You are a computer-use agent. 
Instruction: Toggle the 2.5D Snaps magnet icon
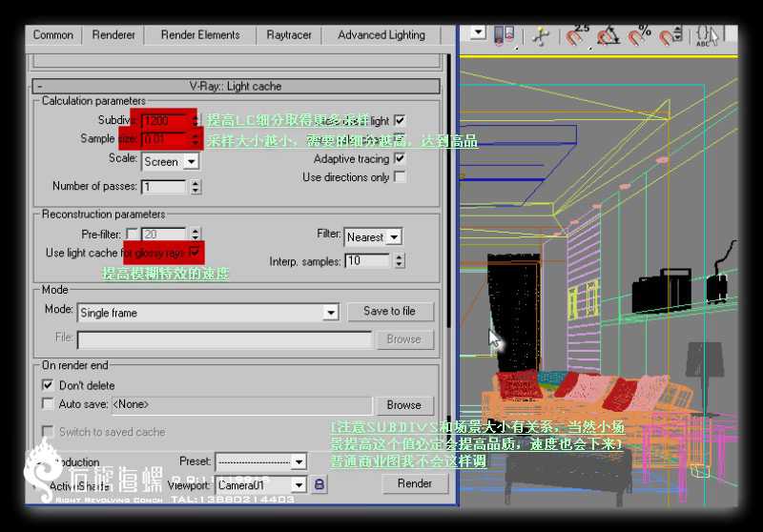click(x=577, y=35)
